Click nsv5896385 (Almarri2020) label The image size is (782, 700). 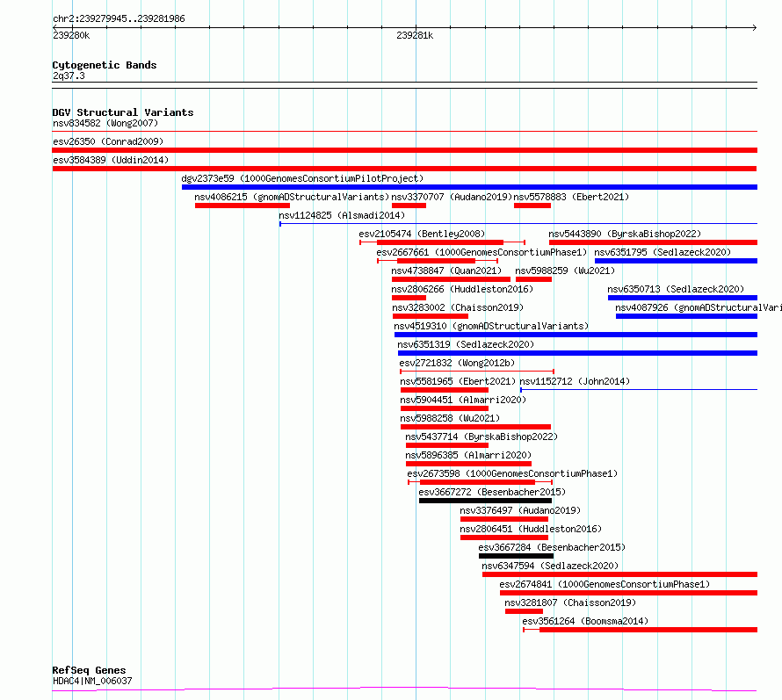(468, 455)
